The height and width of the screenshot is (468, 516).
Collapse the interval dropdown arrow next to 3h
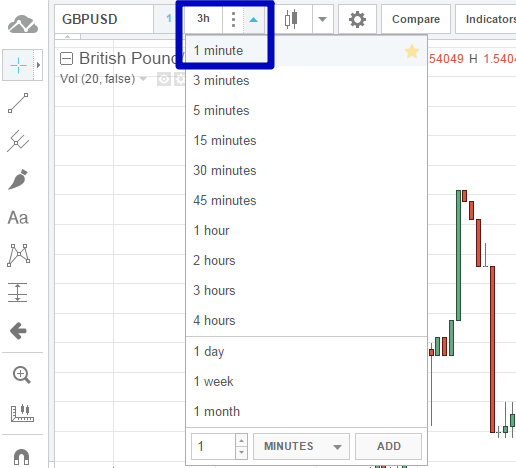pyautogui.click(x=254, y=19)
